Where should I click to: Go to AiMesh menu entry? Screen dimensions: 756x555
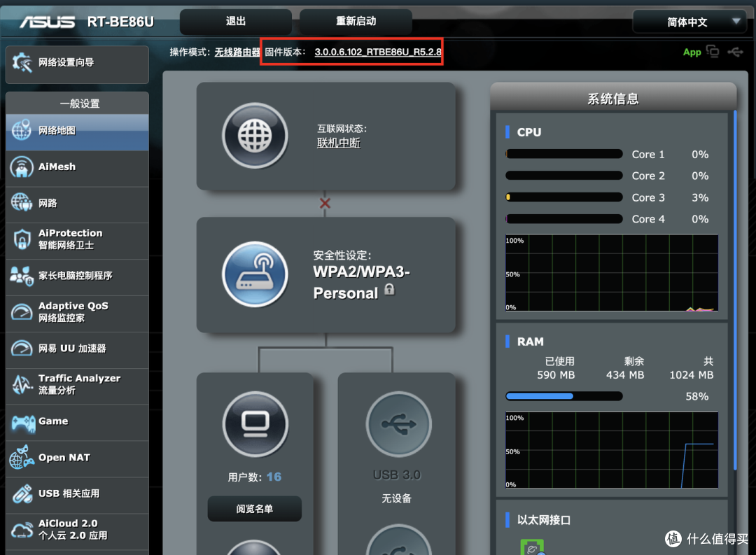pyautogui.click(x=77, y=168)
